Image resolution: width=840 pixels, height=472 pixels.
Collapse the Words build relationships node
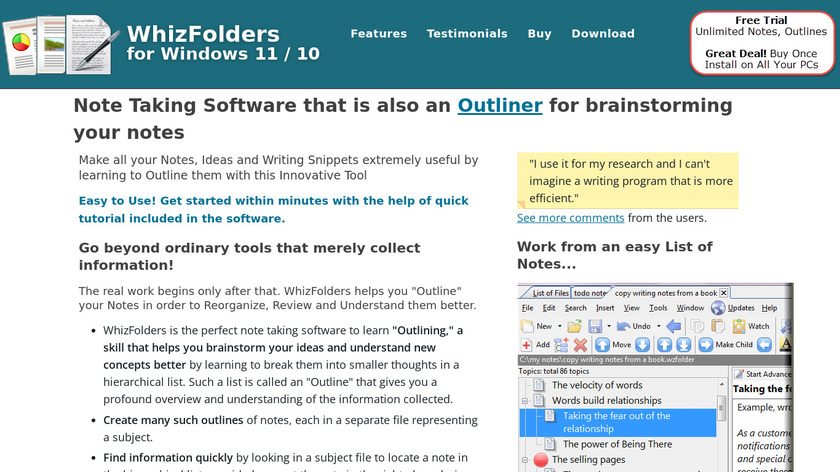[525, 401]
